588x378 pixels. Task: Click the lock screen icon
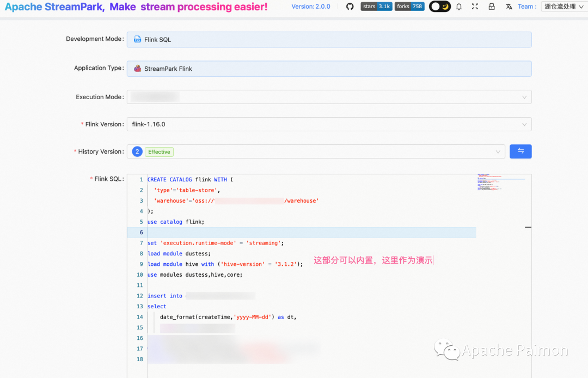click(x=492, y=7)
